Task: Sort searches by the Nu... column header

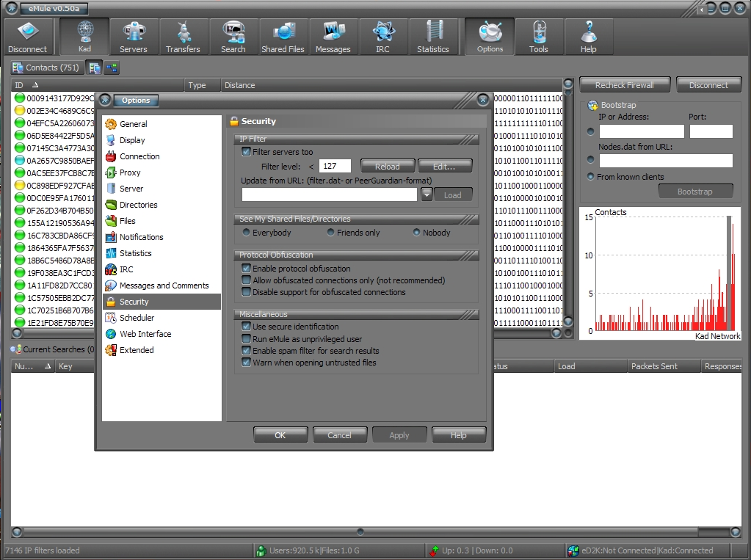Action: tap(32, 366)
